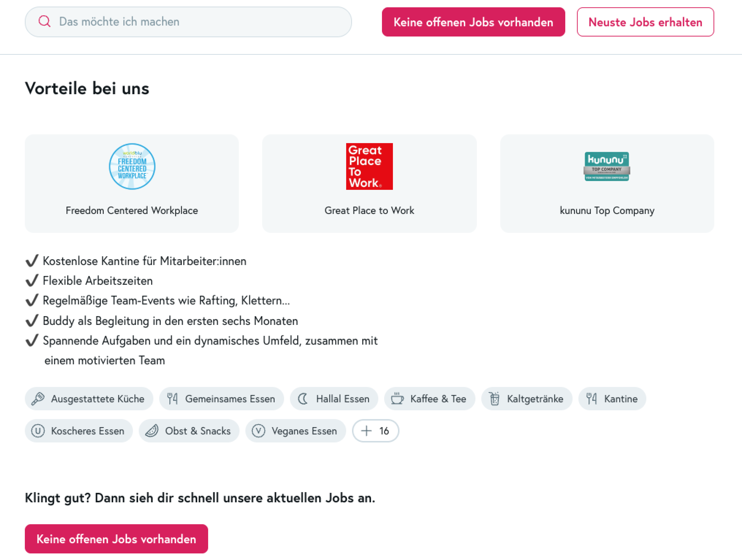742x560 pixels.
Task: Toggle the Gemeinsames Essen benefit tag
Action: [x=221, y=399]
